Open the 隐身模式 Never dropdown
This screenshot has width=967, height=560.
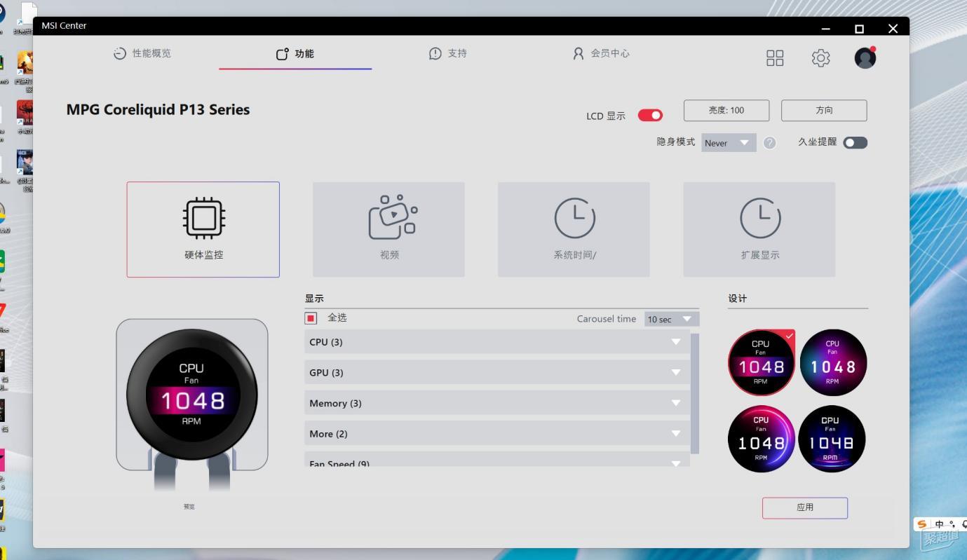click(x=729, y=143)
